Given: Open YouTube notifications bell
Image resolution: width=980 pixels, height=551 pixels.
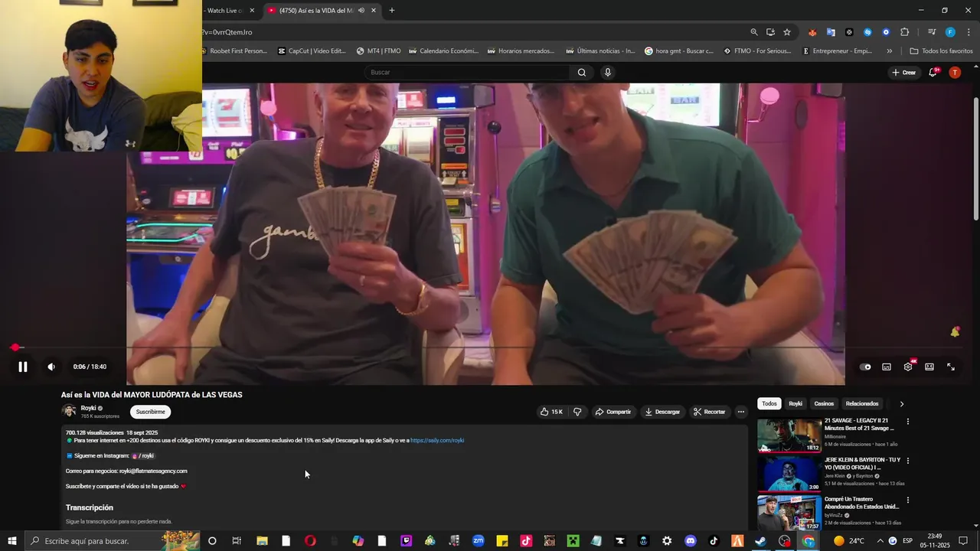Looking at the screenshot, I should (x=933, y=72).
